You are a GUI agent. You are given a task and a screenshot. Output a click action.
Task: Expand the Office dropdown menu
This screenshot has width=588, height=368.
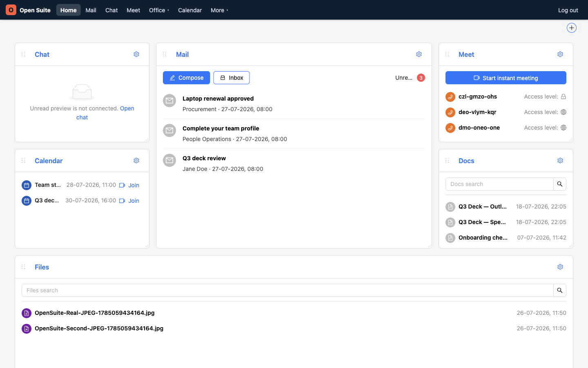coord(159,10)
